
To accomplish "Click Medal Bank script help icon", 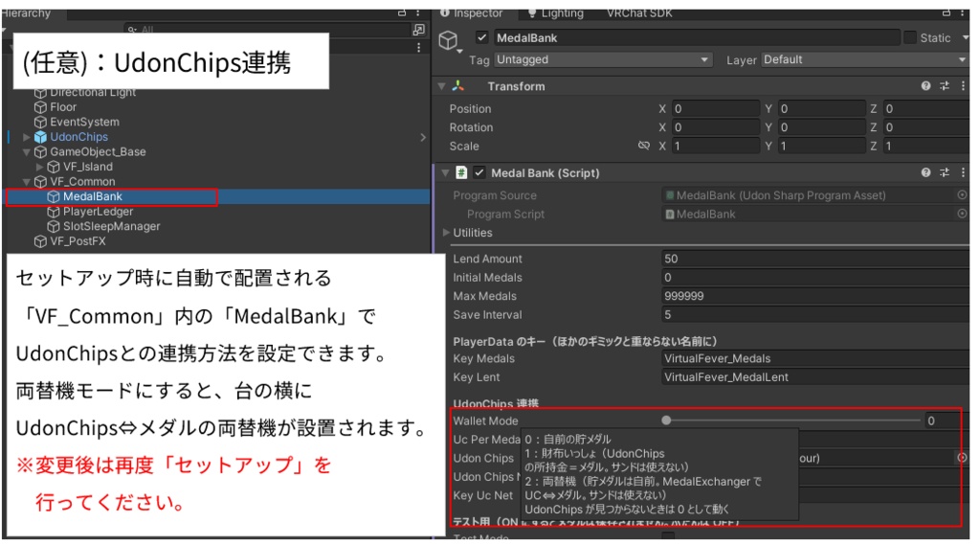I will 925,172.
